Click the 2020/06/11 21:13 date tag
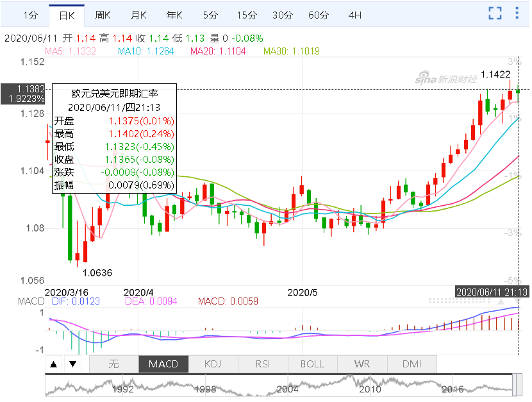The image size is (532, 402). [492, 292]
